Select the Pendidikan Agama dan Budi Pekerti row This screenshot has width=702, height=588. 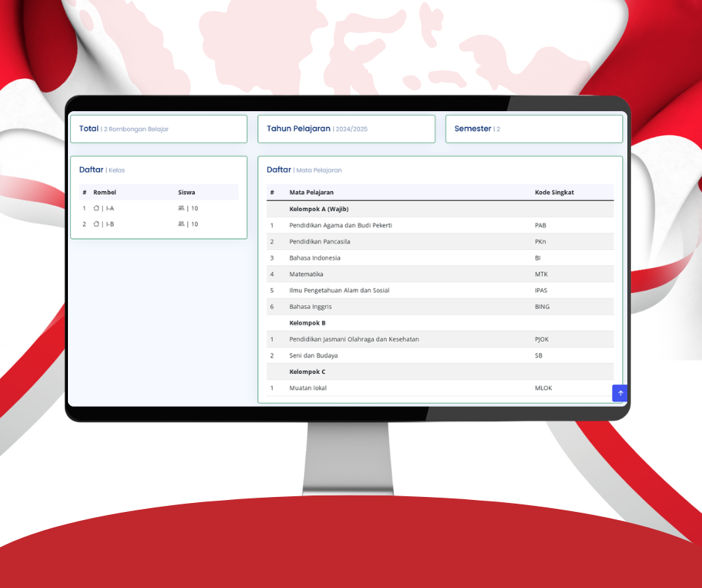(x=341, y=225)
